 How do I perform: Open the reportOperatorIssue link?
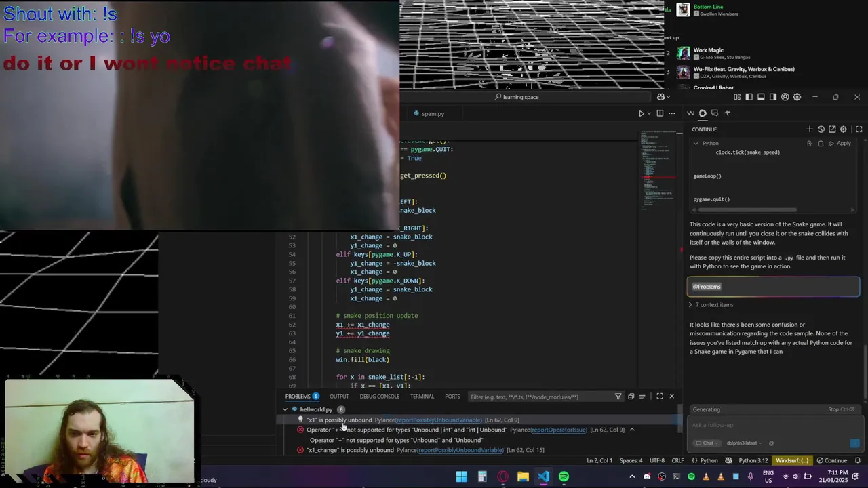coord(559,430)
